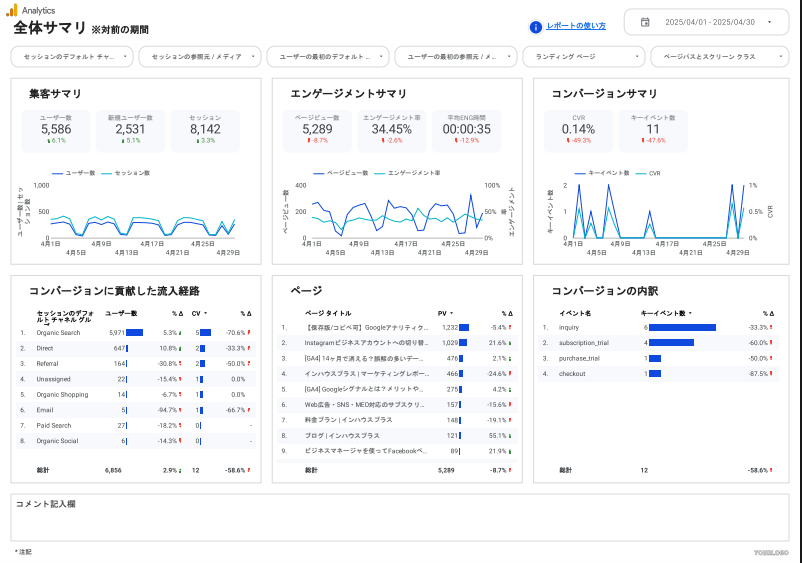Screen dimensions: 802x563
Task: Select the Paid Search channel row
Action: (136, 425)
